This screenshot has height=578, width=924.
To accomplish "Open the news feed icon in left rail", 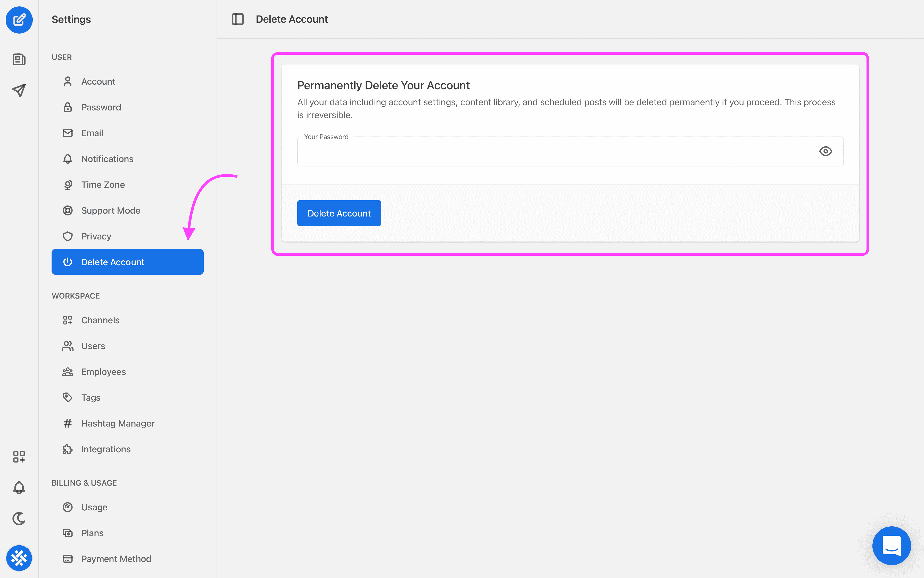I will click(19, 59).
